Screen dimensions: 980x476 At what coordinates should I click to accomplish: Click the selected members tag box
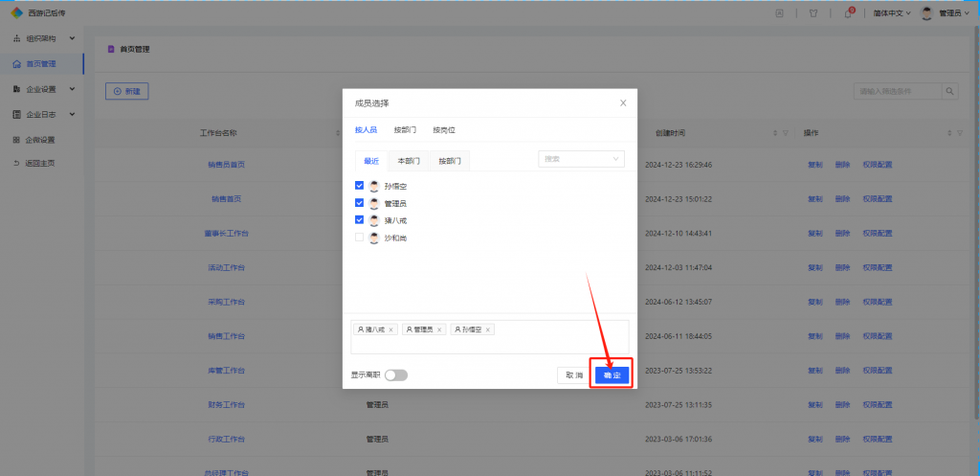coord(490,336)
